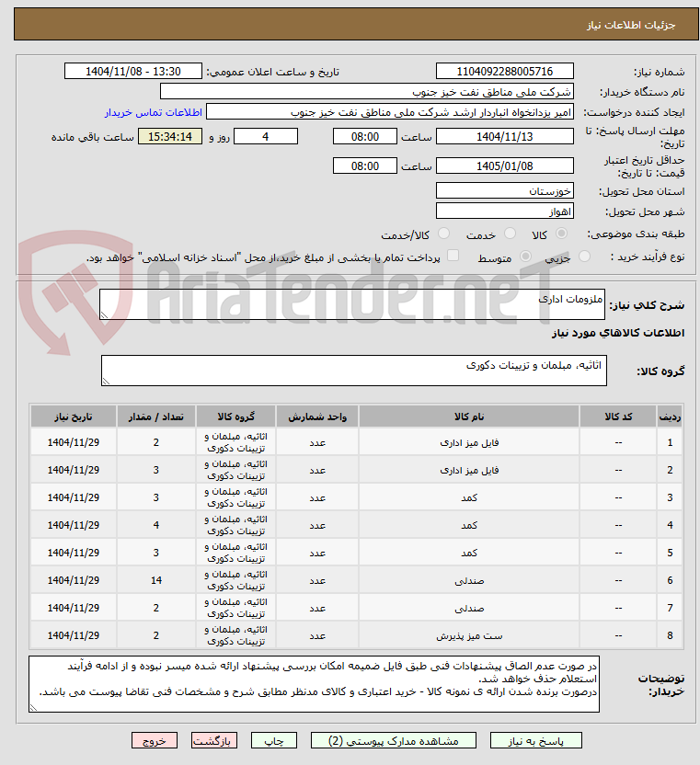Click the خروج exit button

(155, 740)
